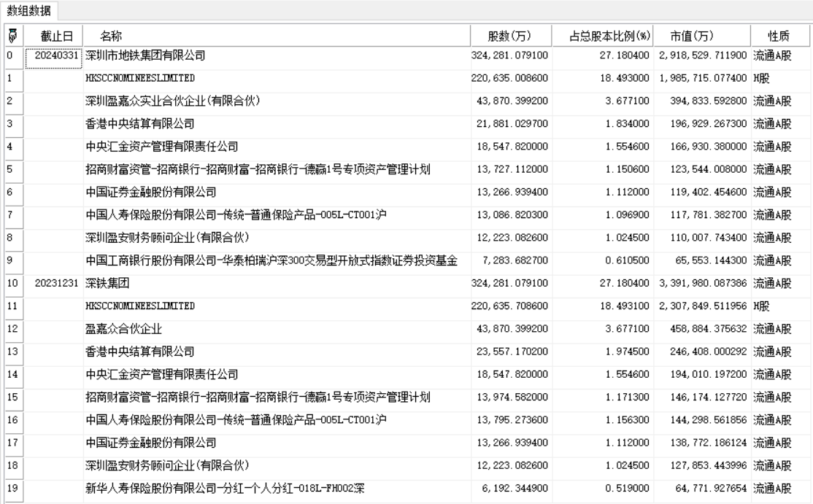Click the 名称 column header

coord(111,36)
